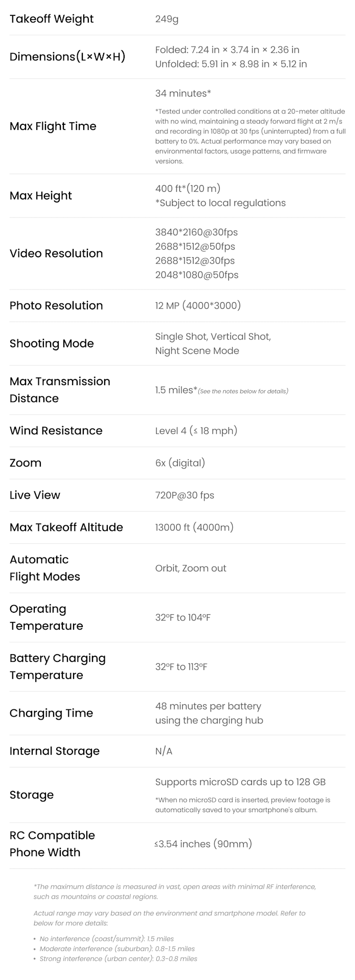Image resolution: width=355 pixels, height=980 pixels.
Task: Click the Internal Storage N/A value
Action: coord(163,751)
